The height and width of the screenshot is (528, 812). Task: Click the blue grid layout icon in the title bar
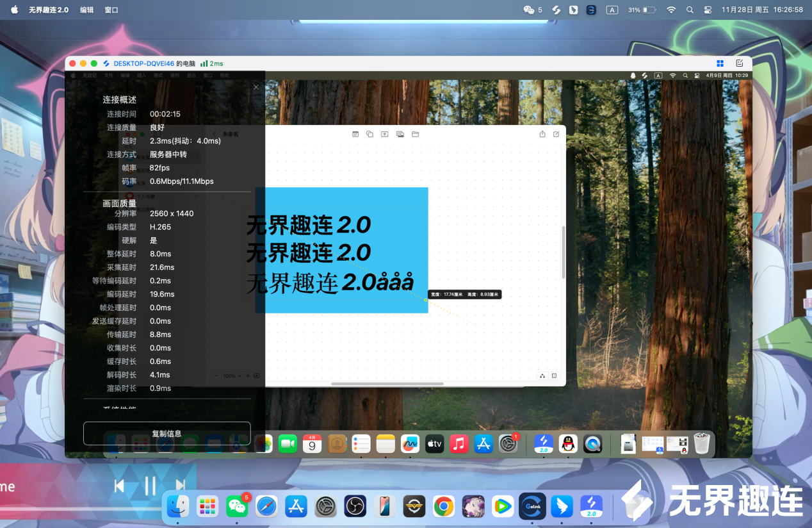pos(720,63)
